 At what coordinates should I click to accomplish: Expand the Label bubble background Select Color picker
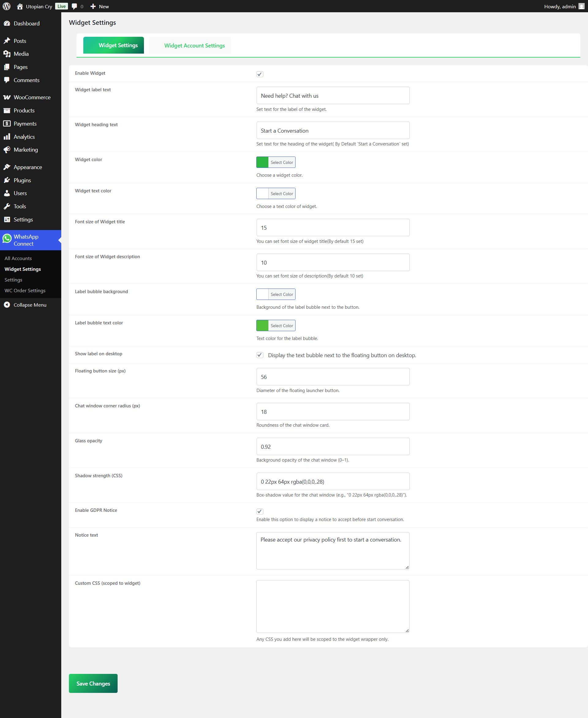281,294
